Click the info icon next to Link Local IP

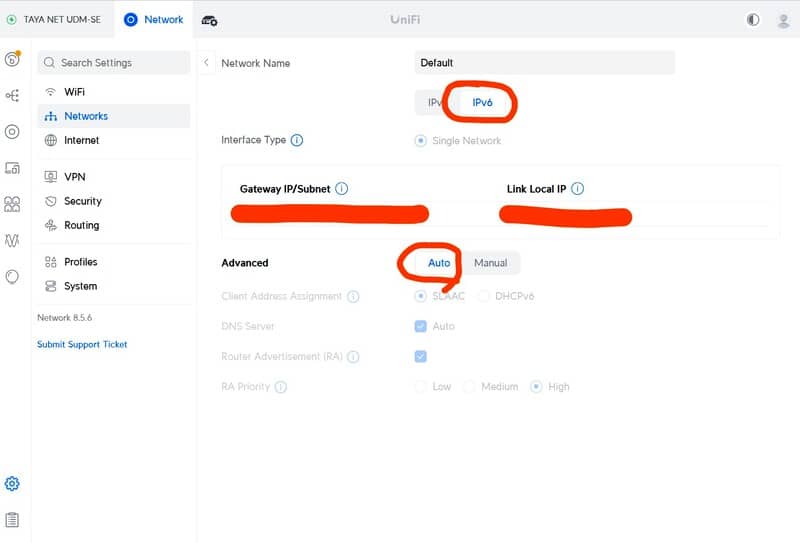[577, 189]
